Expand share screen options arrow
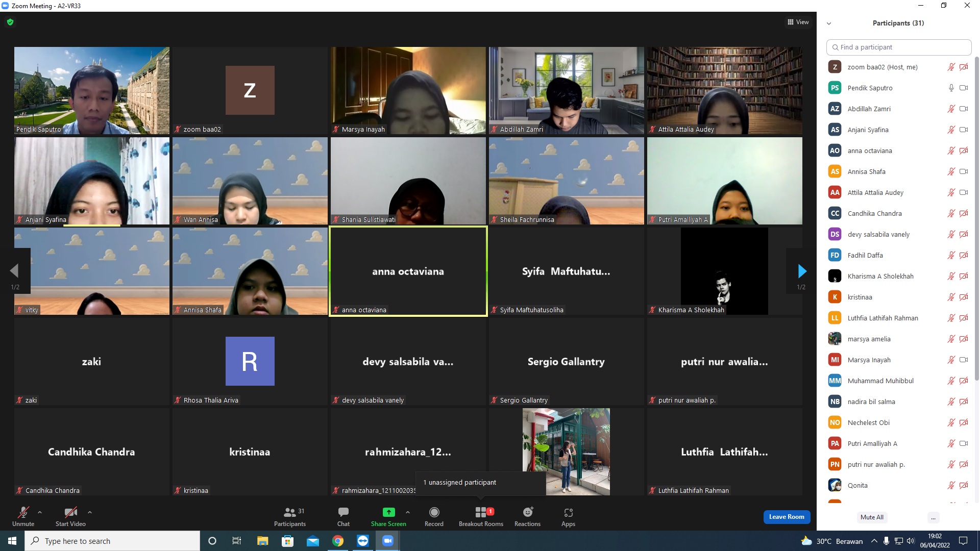The width and height of the screenshot is (980, 551). (408, 512)
